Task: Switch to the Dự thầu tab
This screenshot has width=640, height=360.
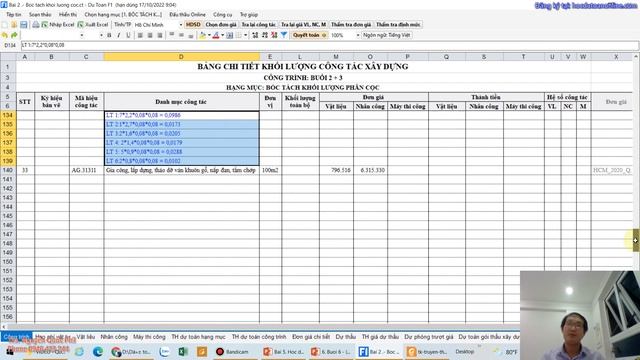Action: [346, 337]
